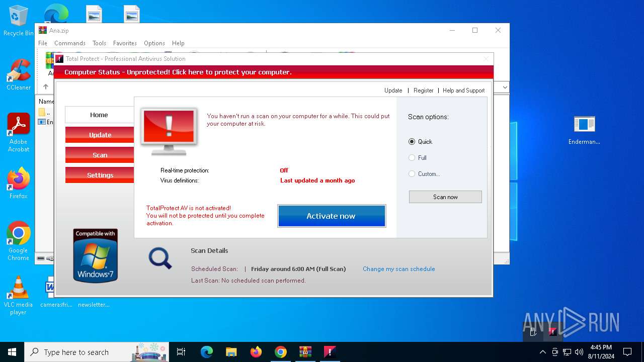The image size is (644, 362).
Task: Open Help and Support link
Action: (x=463, y=90)
